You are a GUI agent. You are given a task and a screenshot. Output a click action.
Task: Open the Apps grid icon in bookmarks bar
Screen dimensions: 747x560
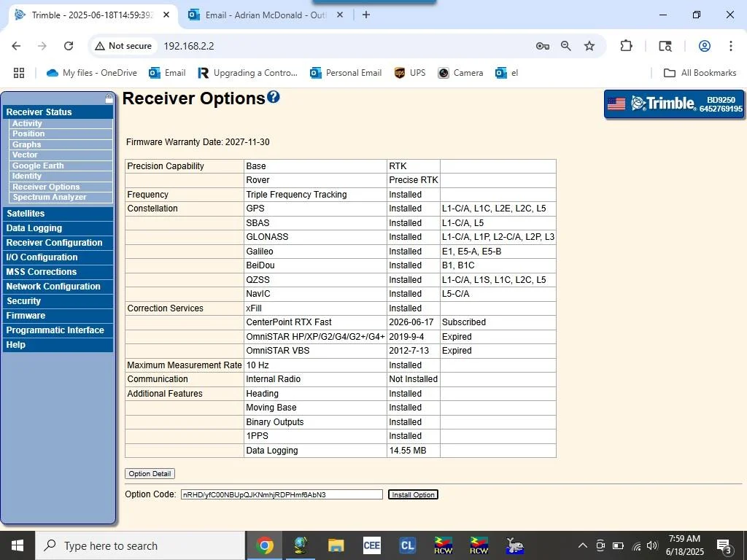pyautogui.click(x=18, y=73)
